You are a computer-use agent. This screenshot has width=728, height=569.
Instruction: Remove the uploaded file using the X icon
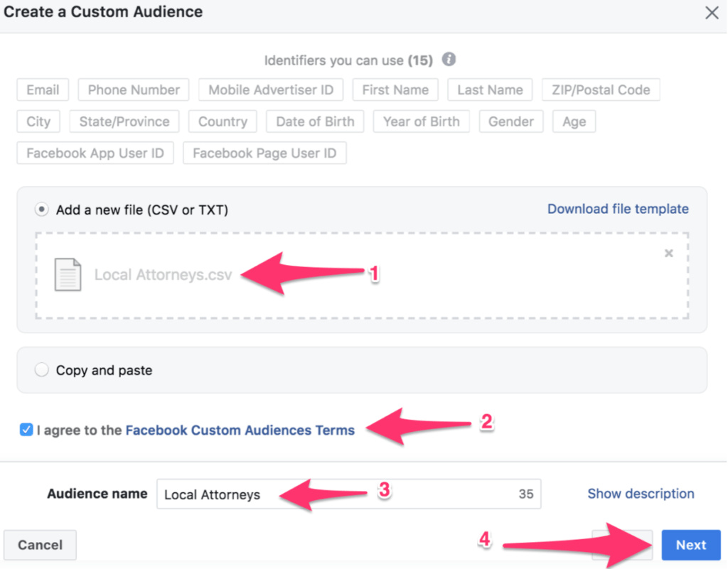click(x=669, y=252)
